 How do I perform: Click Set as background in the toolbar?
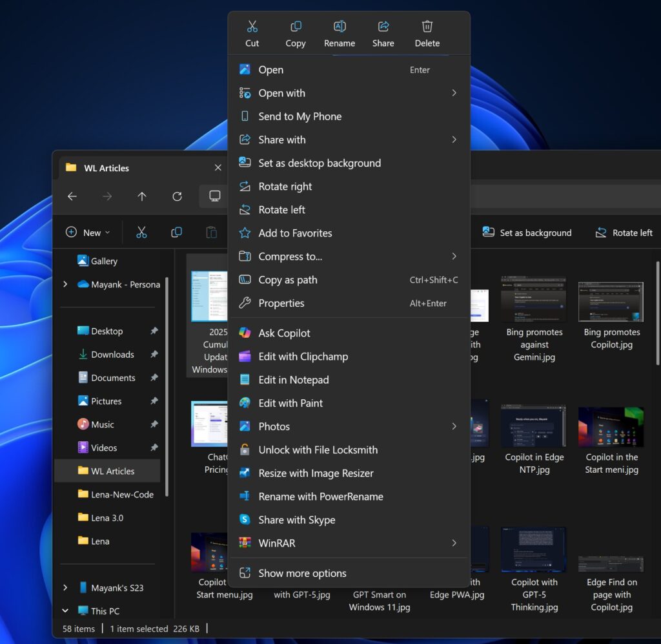coord(527,232)
